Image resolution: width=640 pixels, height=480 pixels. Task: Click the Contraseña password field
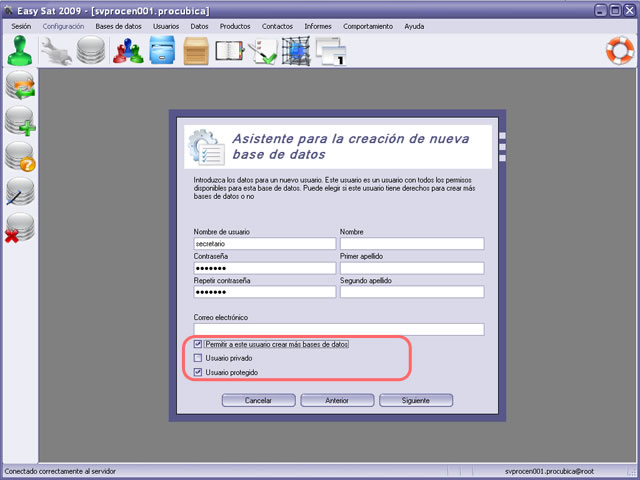(x=265, y=268)
